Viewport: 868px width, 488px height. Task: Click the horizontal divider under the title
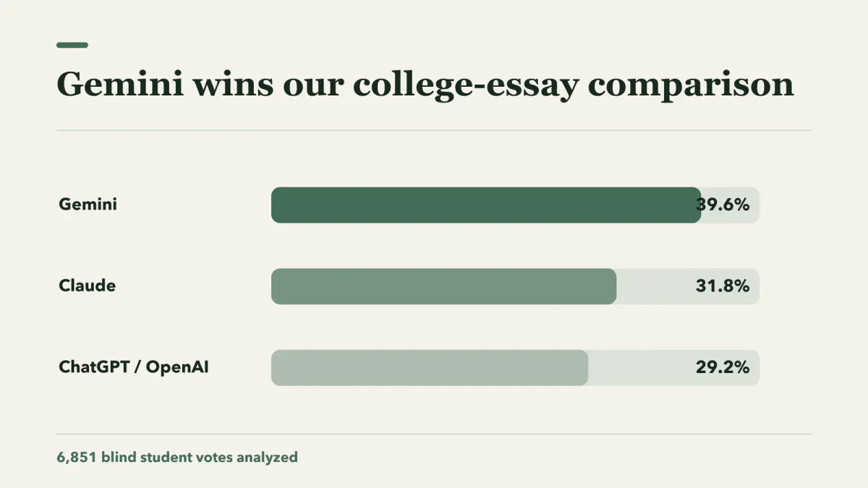tap(434, 131)
